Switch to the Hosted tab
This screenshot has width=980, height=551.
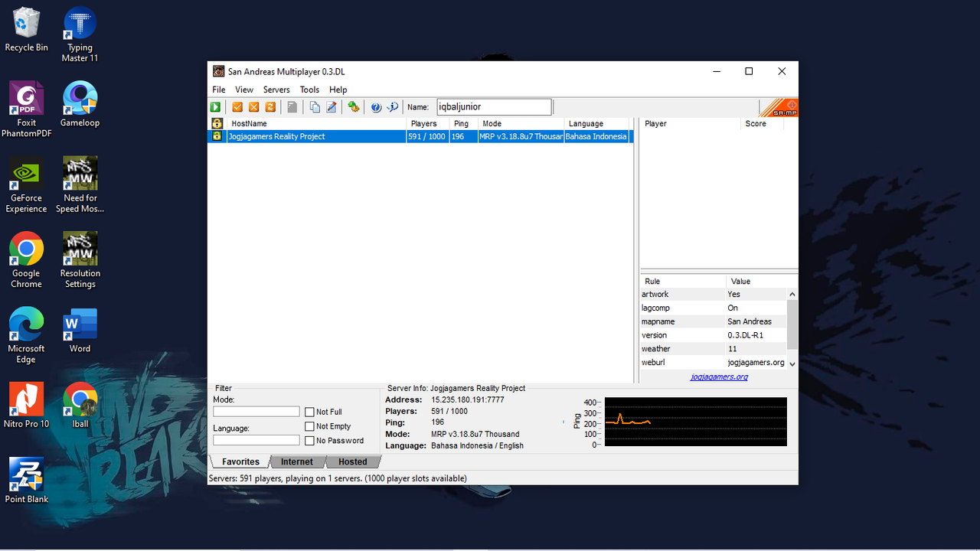[353, 461]
